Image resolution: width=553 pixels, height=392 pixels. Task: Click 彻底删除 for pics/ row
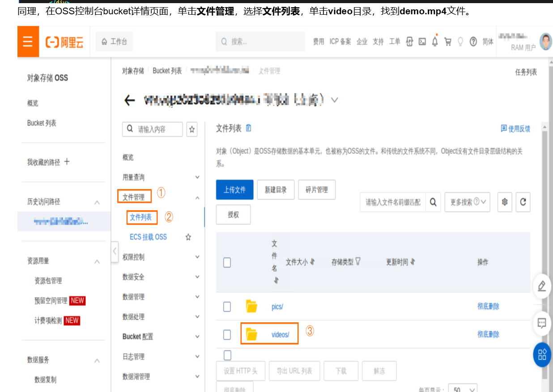[488, 306]
